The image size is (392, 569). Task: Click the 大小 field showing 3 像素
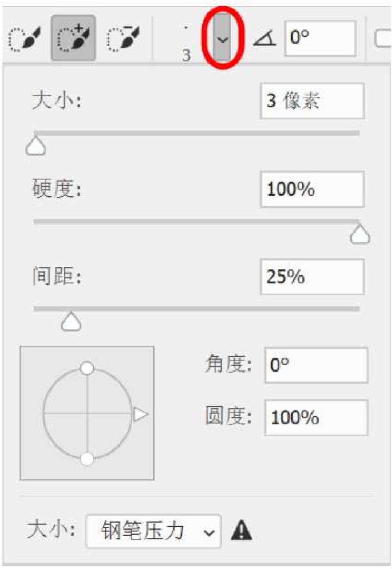tap(312, 101)
